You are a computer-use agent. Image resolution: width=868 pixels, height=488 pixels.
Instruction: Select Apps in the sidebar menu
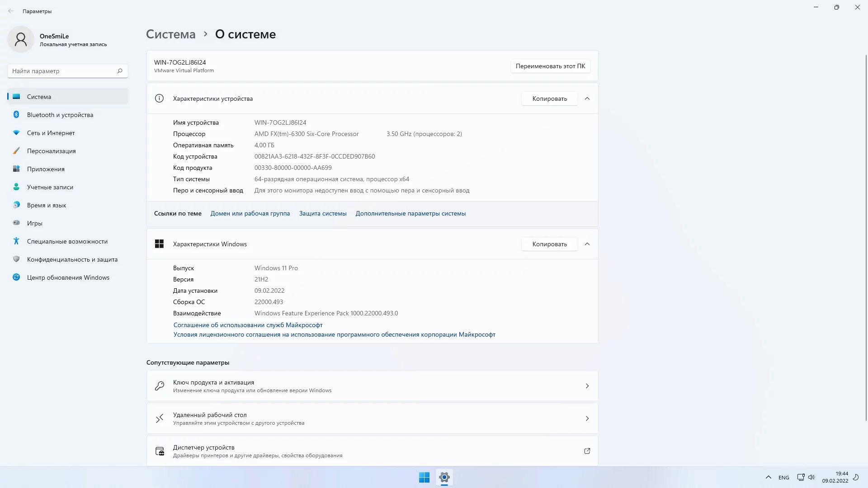46,169
